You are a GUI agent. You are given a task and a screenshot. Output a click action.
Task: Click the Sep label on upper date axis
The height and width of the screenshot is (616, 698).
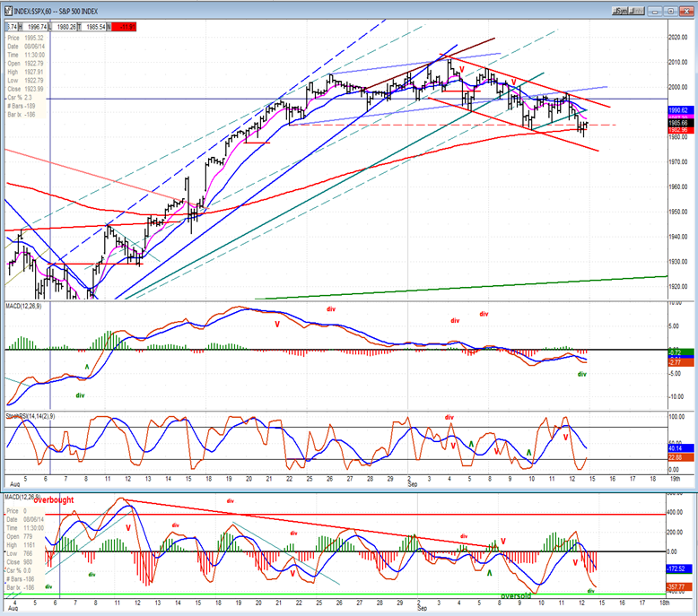click(x=412, y=484)
